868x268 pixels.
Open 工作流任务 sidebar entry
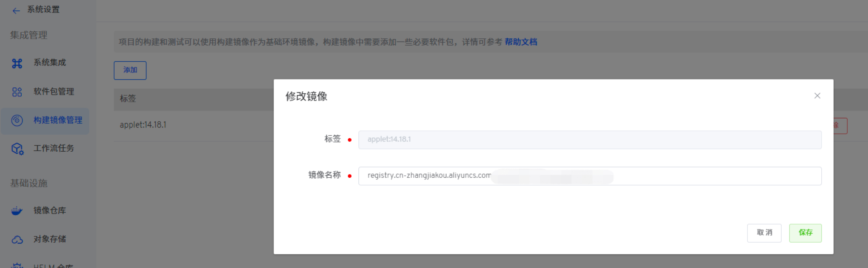54,148
